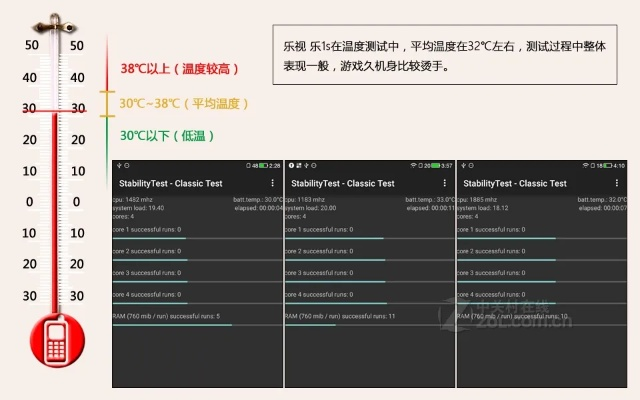Screen dimensions: 640x400
Task: Tap battery icon showing 48 percent
Action: [263, 165]
